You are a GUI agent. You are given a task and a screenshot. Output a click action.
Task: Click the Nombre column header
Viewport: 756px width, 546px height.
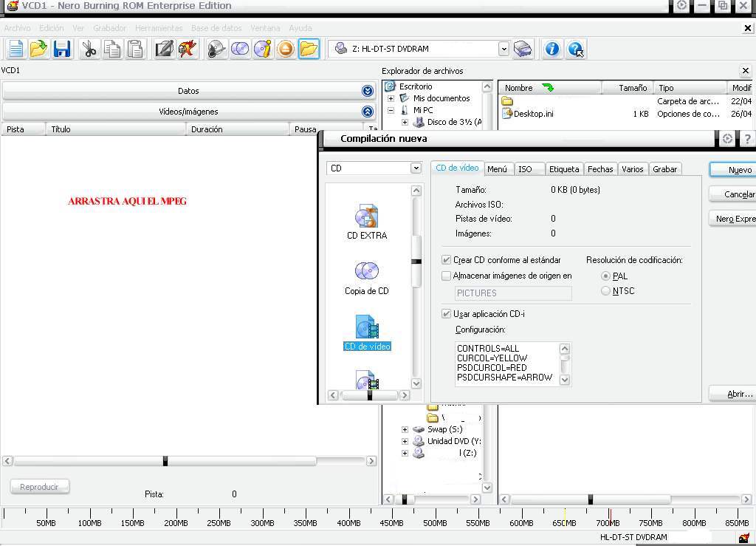(x=519, y=88)
